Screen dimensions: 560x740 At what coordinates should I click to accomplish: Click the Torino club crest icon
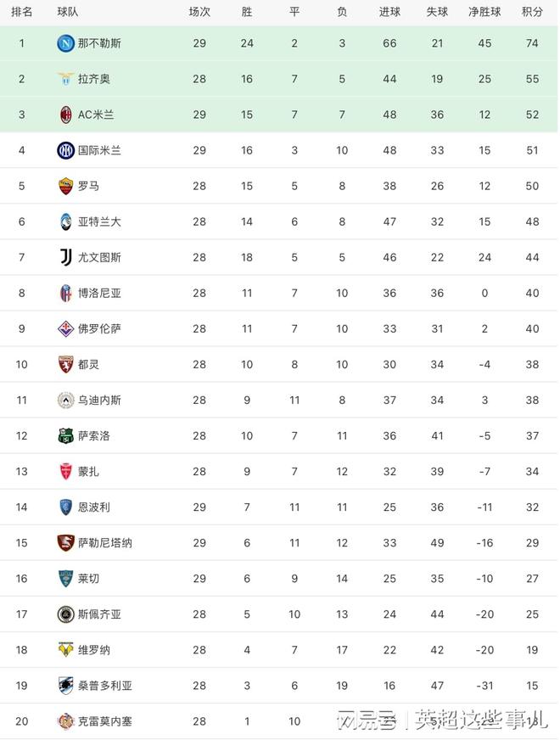(65, 364)
